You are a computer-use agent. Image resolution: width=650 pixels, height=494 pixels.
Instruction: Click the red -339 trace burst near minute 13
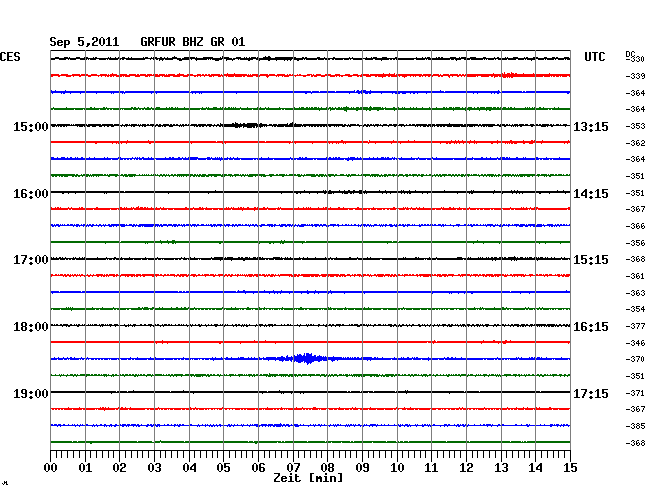(509, 75)
